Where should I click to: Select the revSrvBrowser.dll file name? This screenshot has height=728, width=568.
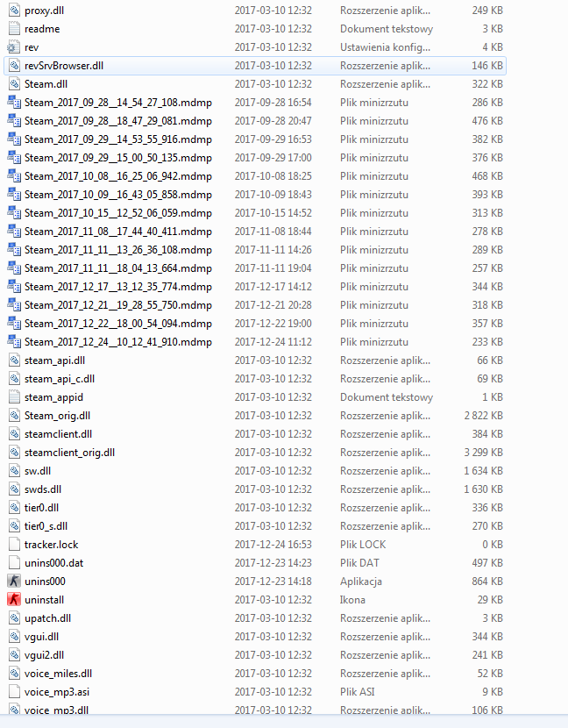pos(64,66)
